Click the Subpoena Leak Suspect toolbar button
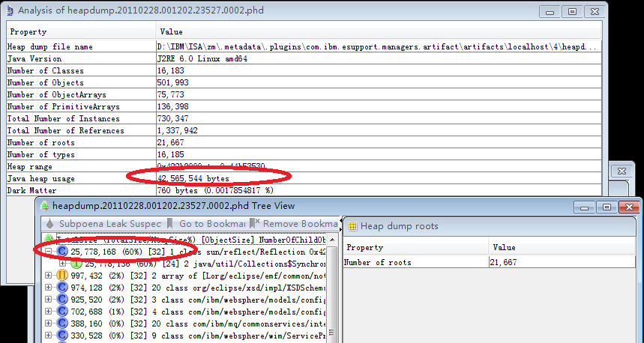Screen dimensions: 644x343 (103, 224)
